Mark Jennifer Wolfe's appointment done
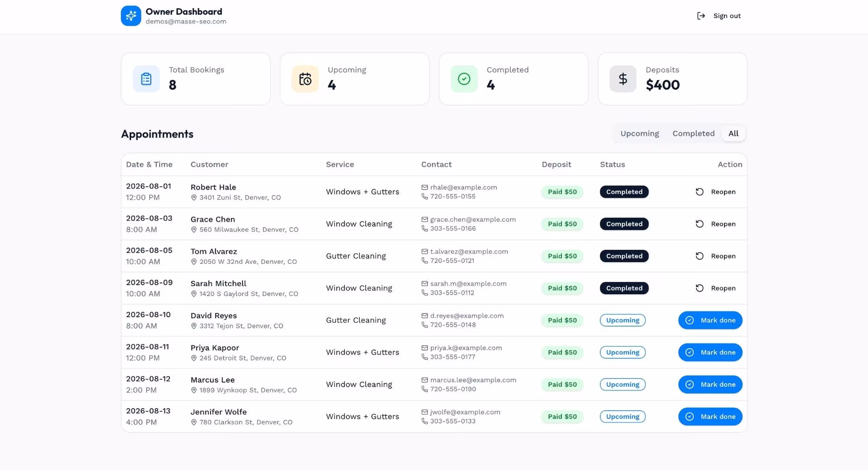868x470 pixels. [x=710, y=416]
